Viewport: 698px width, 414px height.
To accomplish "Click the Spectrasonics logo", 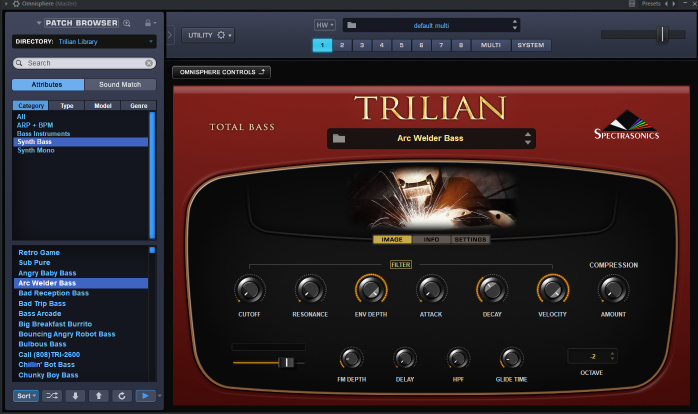I will pyautogui.click(x=627, y=126).
